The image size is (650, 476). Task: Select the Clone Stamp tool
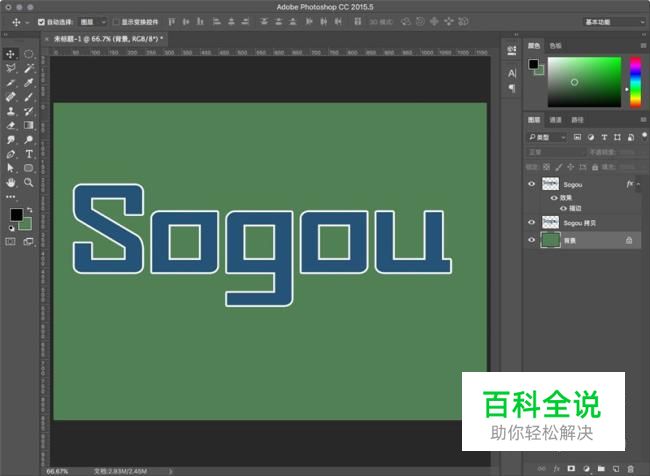[x=10, y=111]
